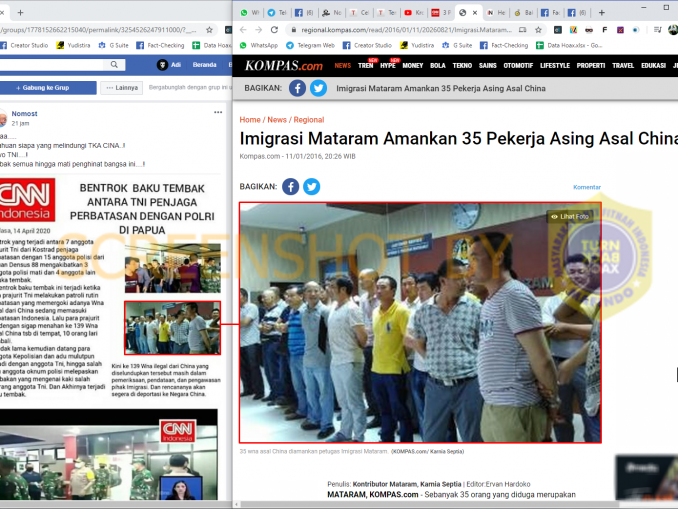Open HYPE in Kompas navigation menu
The height and width of the screenshot is (509, 678).
pyautogui.click(x=388, y=66)
